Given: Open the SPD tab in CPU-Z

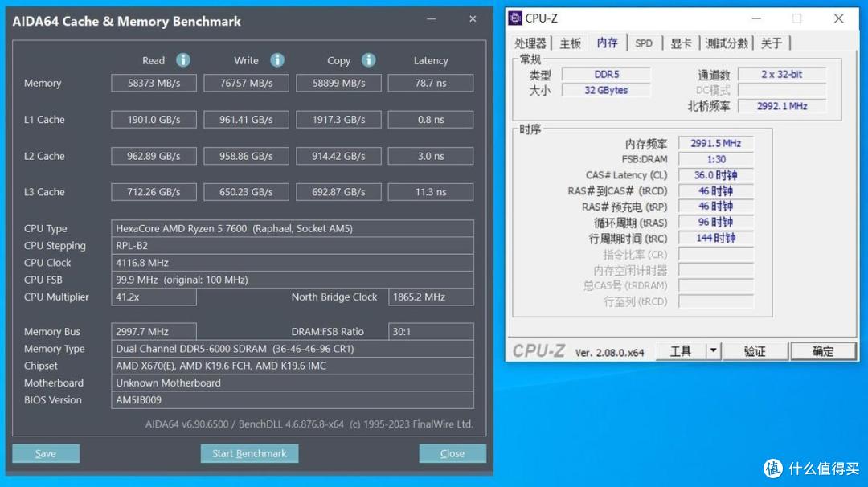Looking at the screenshot, I should pyautogui.click(x=644, y=43).
